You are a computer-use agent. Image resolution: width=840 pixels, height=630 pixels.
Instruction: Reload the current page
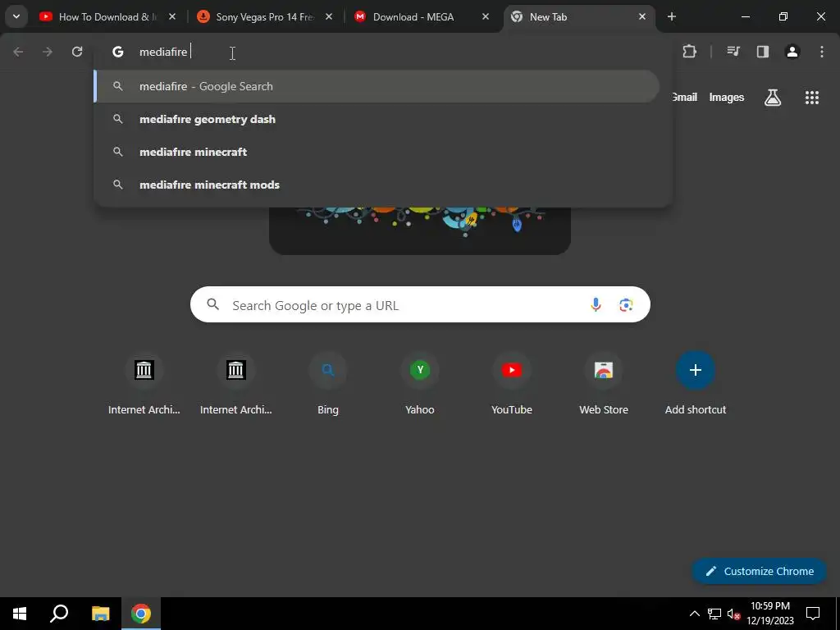coord(77,52)
